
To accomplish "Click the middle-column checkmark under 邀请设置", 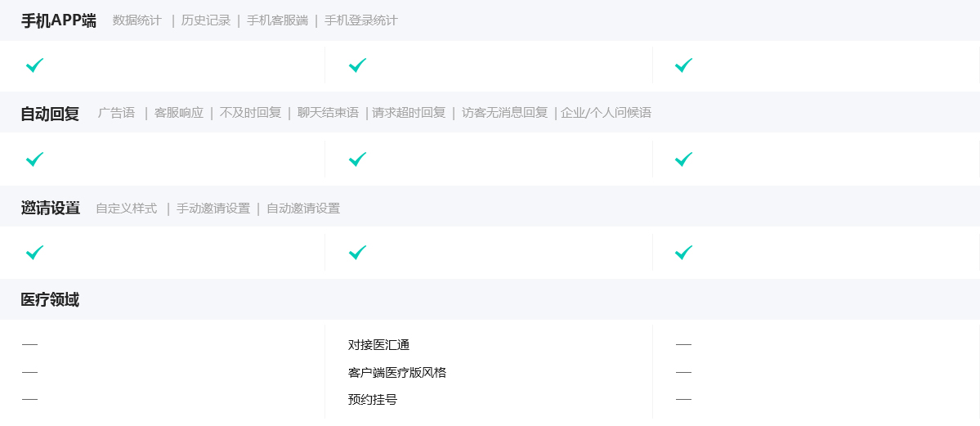I will click(x=357, y=253).
